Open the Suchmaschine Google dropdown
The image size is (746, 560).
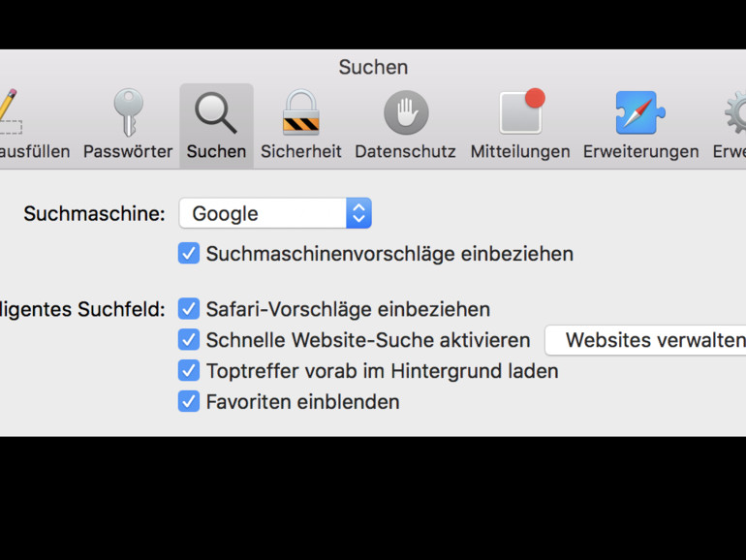coord(264,214)
